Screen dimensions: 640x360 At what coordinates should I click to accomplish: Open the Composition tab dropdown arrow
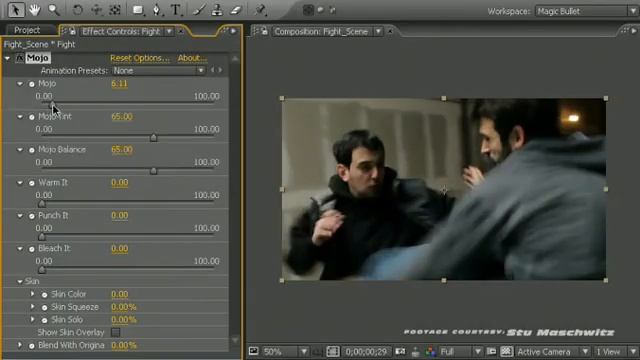tap(378, 31)
